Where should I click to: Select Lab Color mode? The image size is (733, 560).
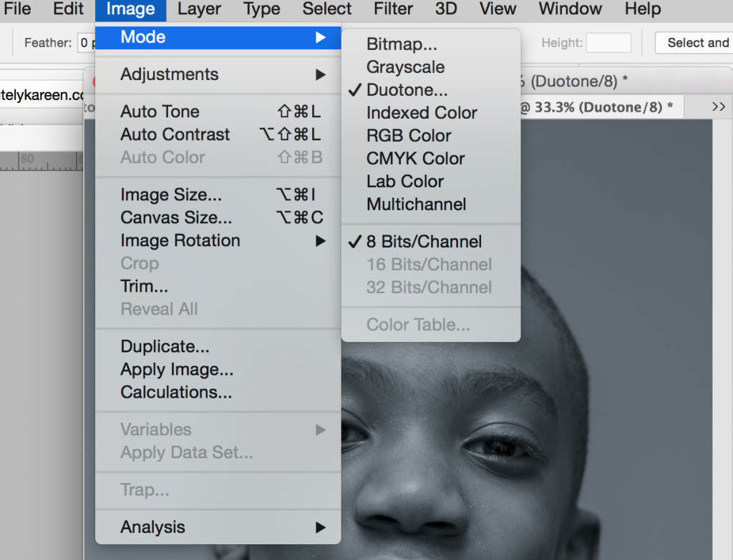431,181
